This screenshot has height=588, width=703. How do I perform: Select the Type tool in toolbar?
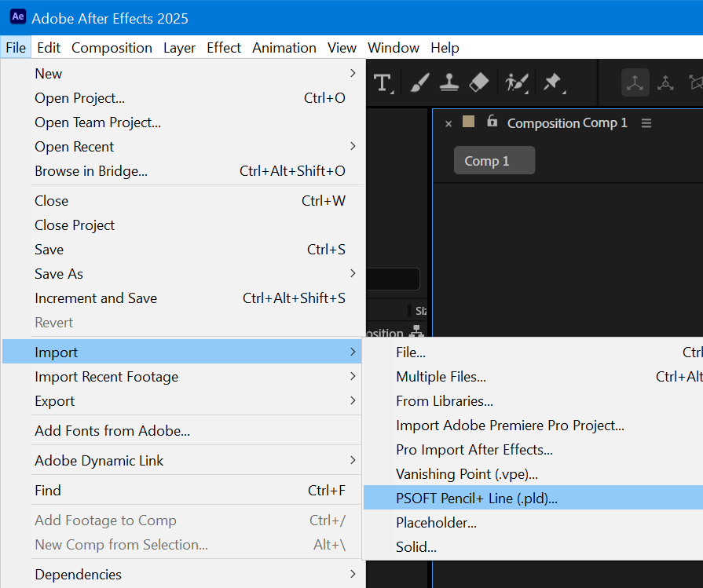(x=383, y=83)
